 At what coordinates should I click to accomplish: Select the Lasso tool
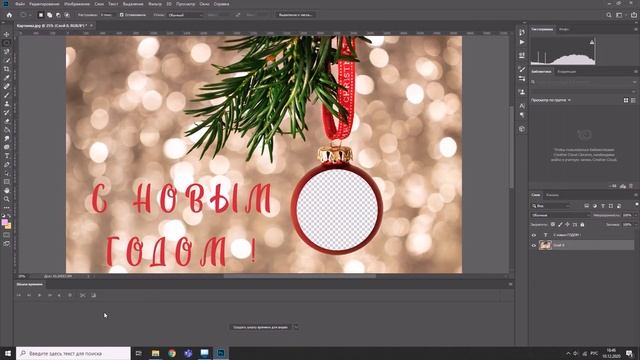point(7,52)
